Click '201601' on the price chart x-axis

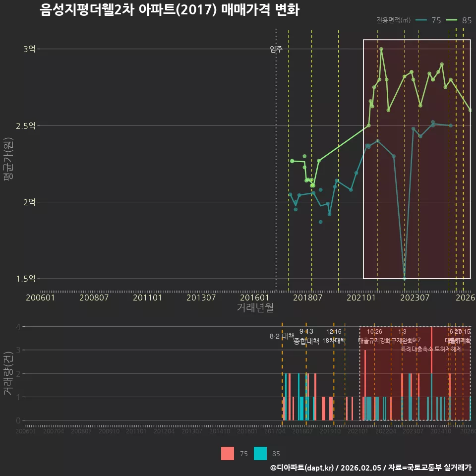coord(254,297)
